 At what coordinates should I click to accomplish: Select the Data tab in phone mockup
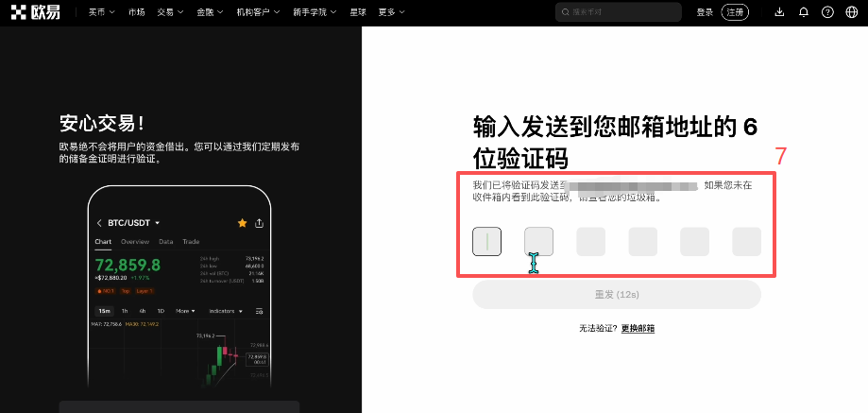click(x=166, y=242)
